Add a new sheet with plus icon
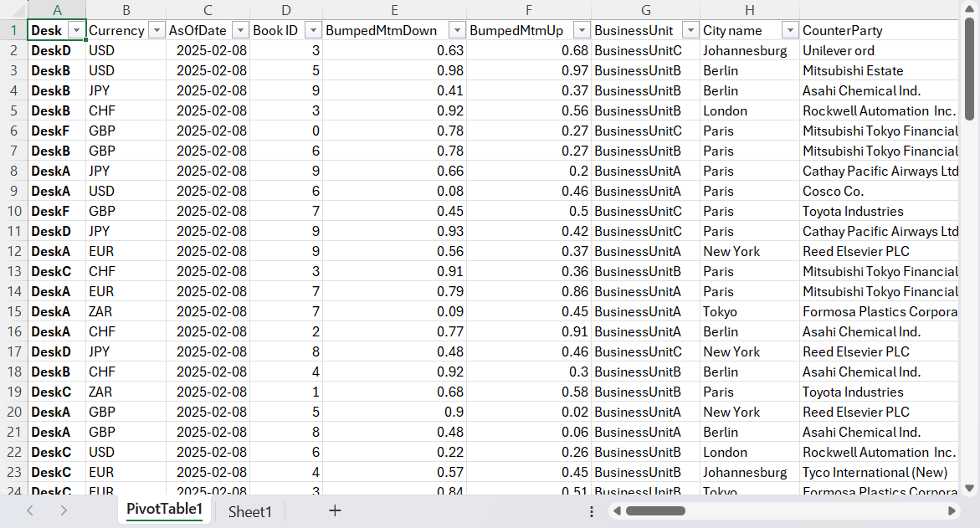 pyautogui.click(x=335, y=510)
